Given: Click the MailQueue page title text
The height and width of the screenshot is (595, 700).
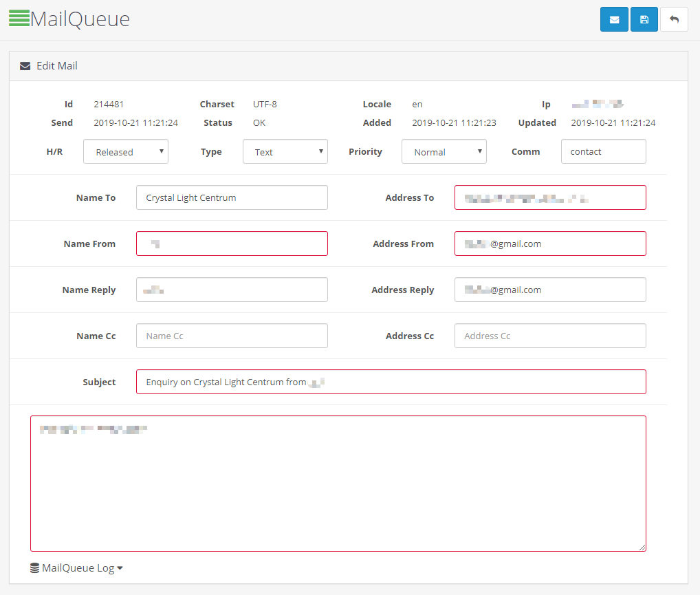Looking at the screenshot, I should click(x=80, y=19).
